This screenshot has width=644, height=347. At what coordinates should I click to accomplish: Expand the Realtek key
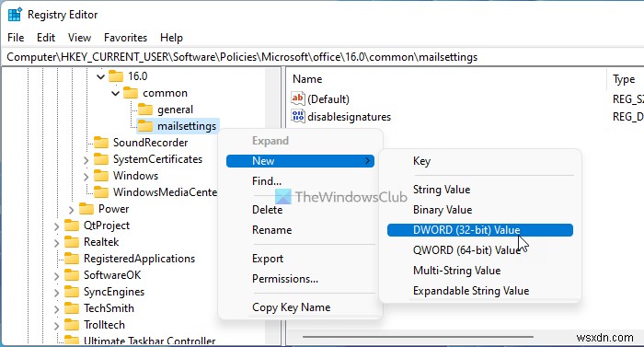[x=56, y=243]
